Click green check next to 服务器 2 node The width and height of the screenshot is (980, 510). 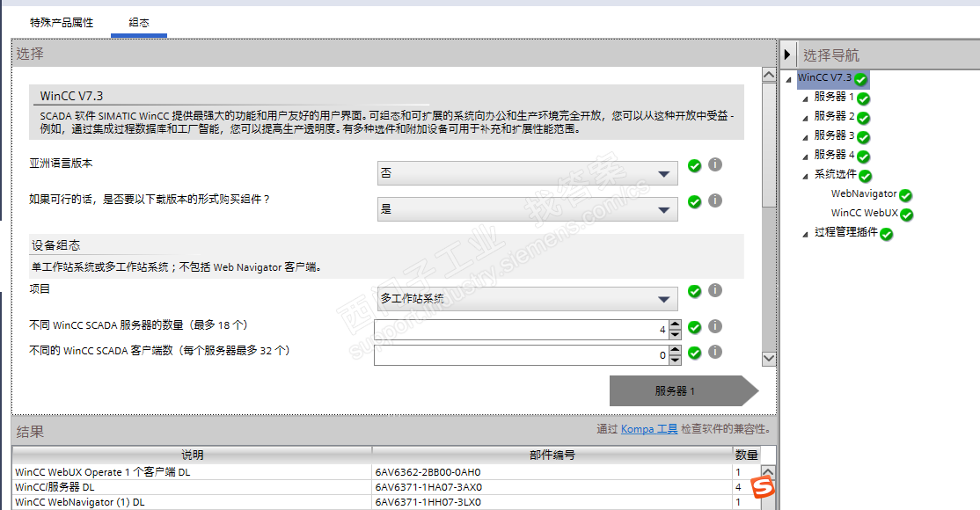864,118
